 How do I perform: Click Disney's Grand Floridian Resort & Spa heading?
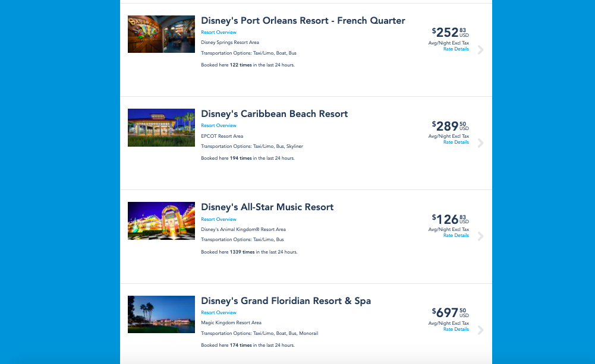coord(286,301)
